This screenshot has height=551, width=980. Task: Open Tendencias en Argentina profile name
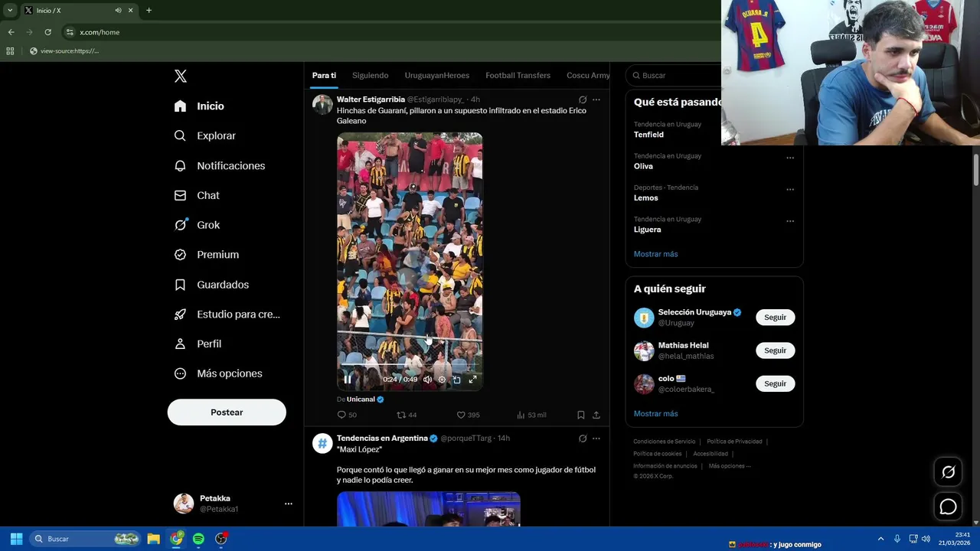tap(382, 439)
